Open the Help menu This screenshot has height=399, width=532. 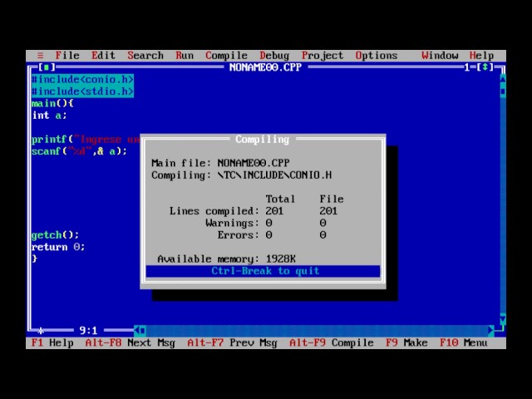click(x=481, y=56)
